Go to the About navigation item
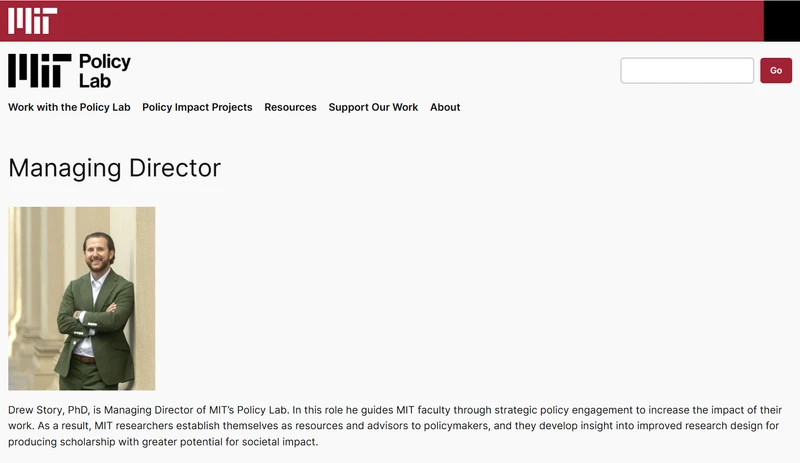Screen dimensions: 800x463 pos(445,107)
